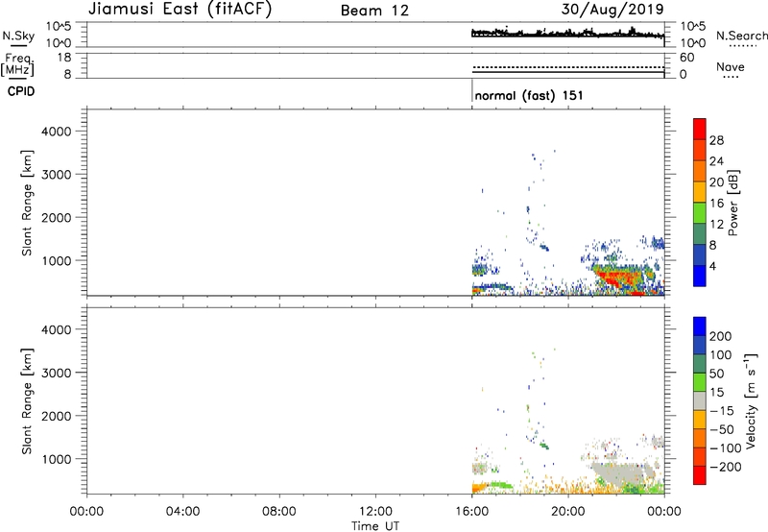Pick the blue top velocity colorbar band

coord(700,326)
